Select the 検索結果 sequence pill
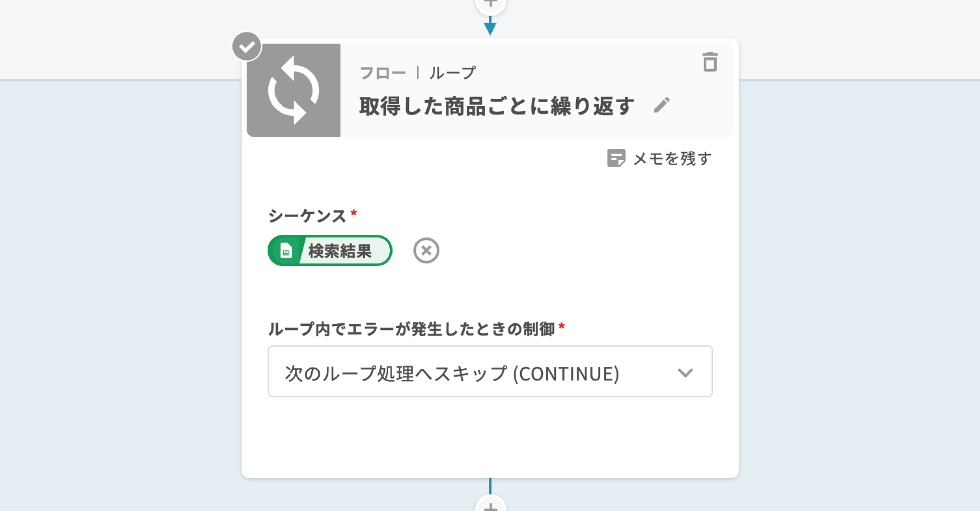Screen dimensions: 980x511 point(340,251)
